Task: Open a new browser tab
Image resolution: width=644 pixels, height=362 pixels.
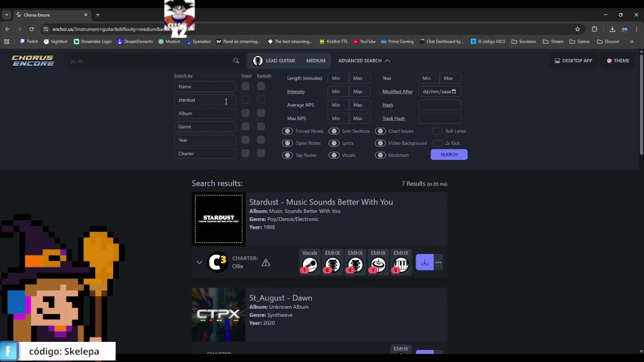Action: (98, 15)
